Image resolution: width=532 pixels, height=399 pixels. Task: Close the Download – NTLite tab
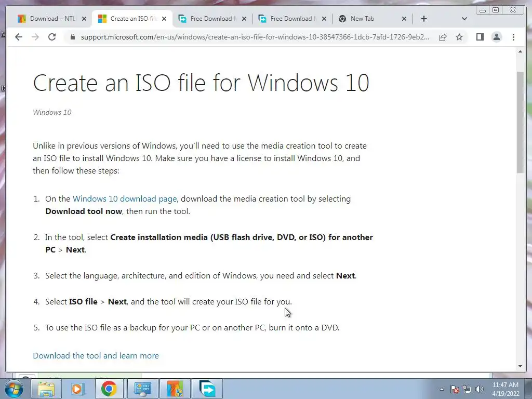point(84,19)
